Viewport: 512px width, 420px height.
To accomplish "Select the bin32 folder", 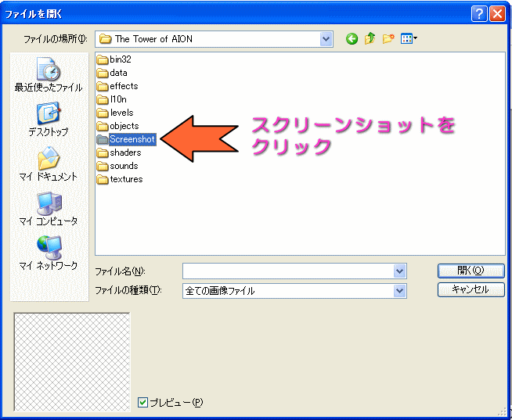I will [114, 59].
